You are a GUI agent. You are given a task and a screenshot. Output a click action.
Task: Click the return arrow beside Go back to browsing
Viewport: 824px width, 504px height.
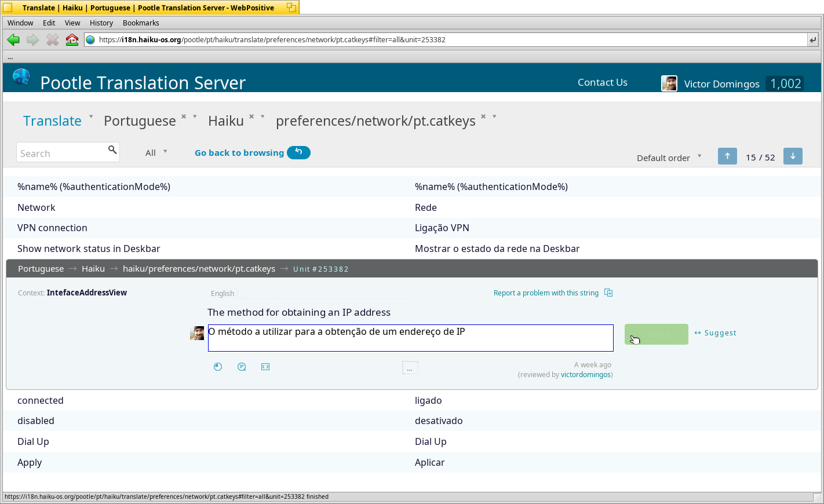pyautogui.click(x=298, y=152)
